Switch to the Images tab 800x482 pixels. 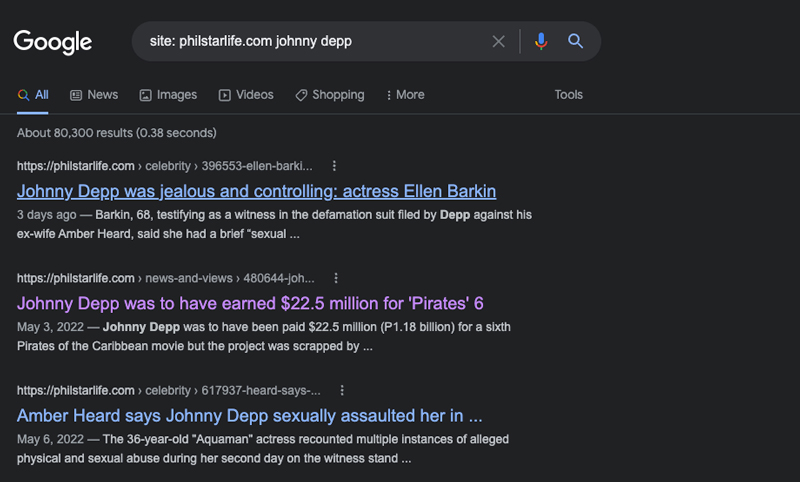tap(168, 95)
